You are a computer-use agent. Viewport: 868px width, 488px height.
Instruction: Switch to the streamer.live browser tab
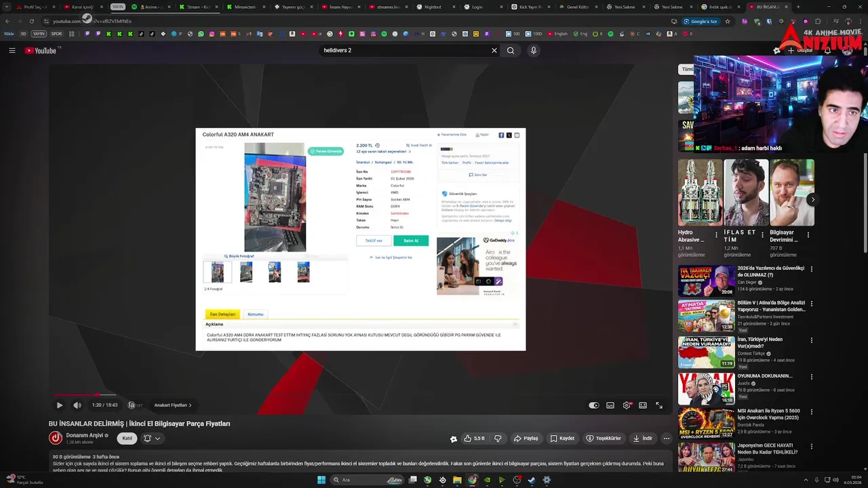click(x=387, y=7)
